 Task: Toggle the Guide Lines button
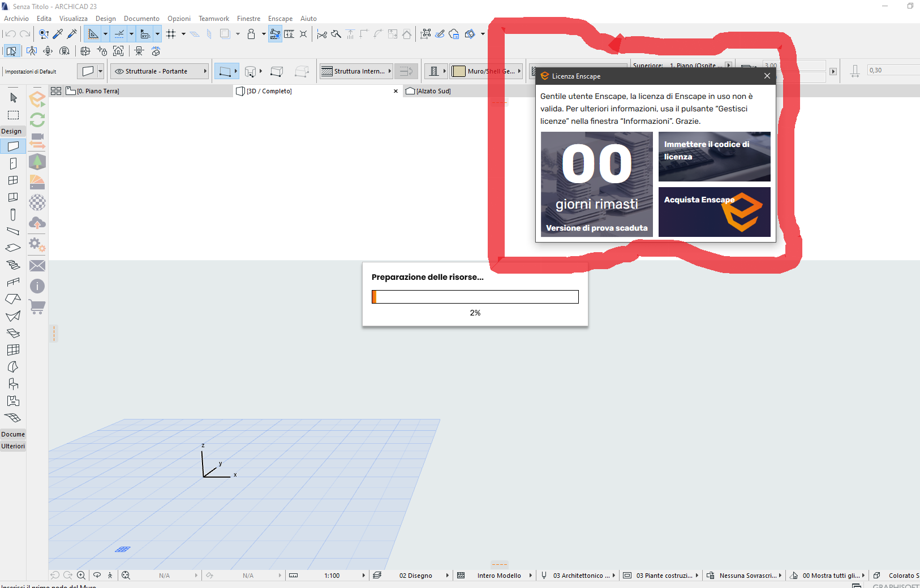pyautogui.click(x=93, y=34)
